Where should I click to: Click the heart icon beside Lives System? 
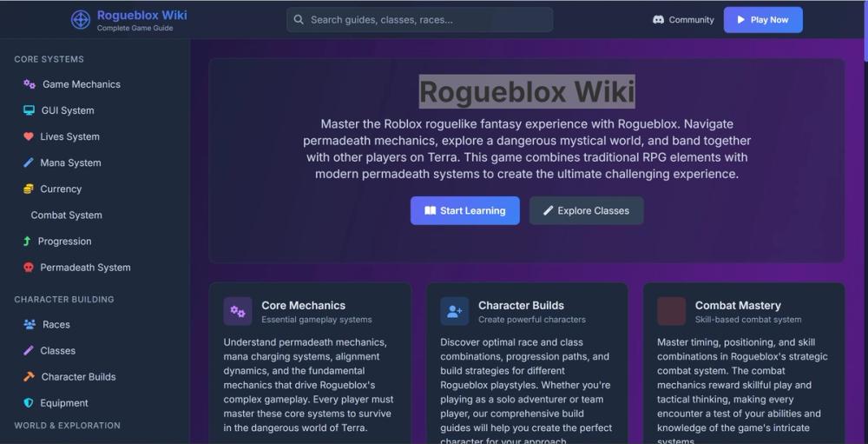(x=29, y=136)
